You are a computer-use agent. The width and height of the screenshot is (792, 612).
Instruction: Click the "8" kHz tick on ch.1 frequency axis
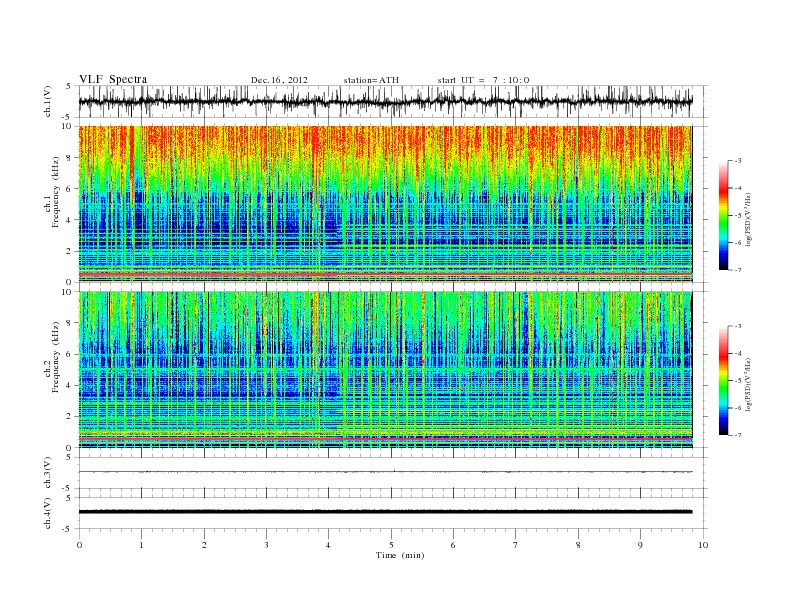[x=70, y=158]
